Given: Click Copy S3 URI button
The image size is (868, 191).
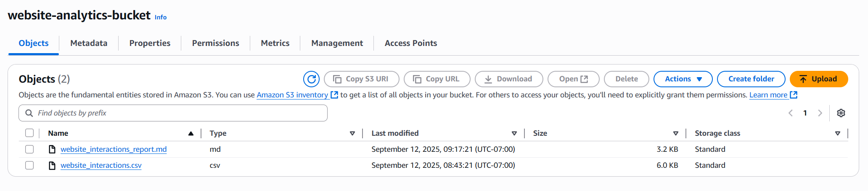Looking at the screenshot, I should [361, 79].
